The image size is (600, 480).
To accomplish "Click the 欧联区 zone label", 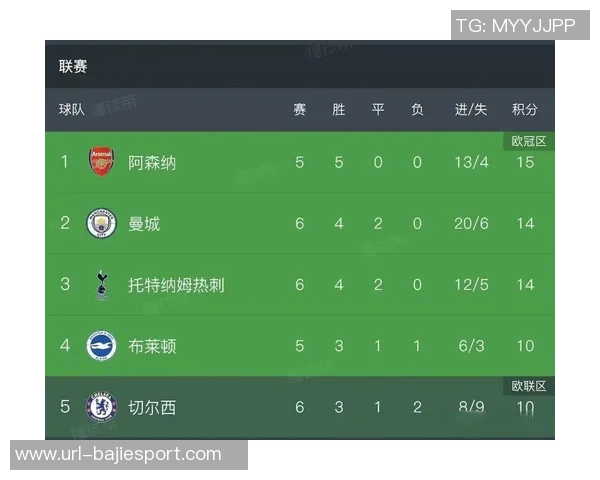I will [529, 387].
